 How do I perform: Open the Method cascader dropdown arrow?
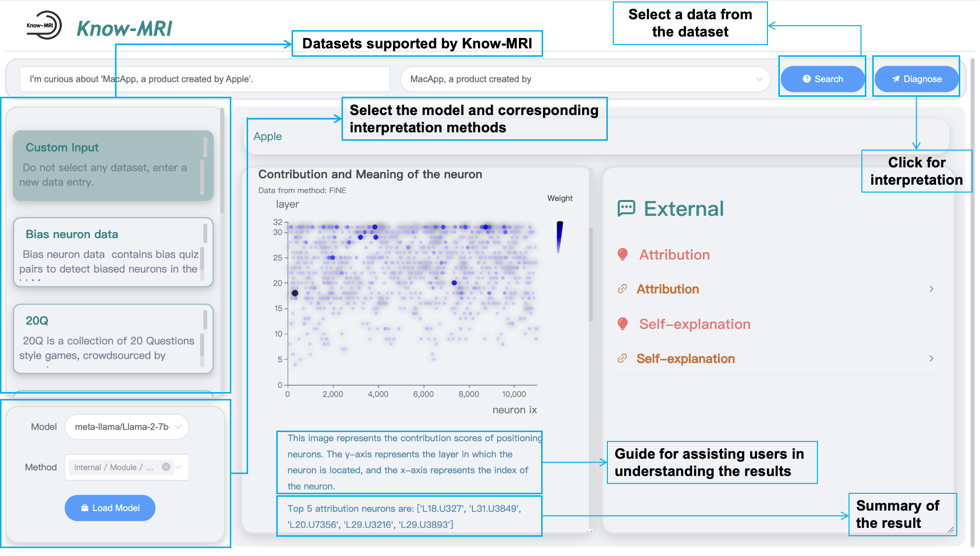[179, 467]
